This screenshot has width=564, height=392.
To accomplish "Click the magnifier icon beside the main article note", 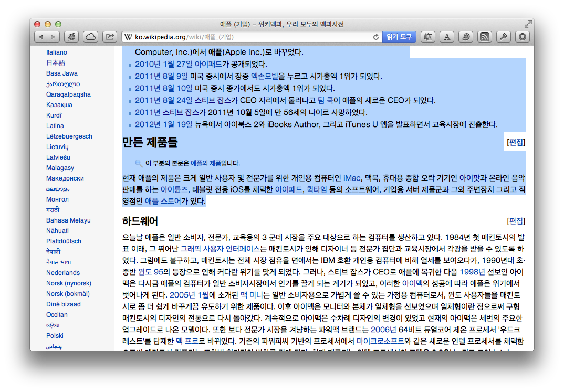I will pyautogui.click(x=139, y=164).
